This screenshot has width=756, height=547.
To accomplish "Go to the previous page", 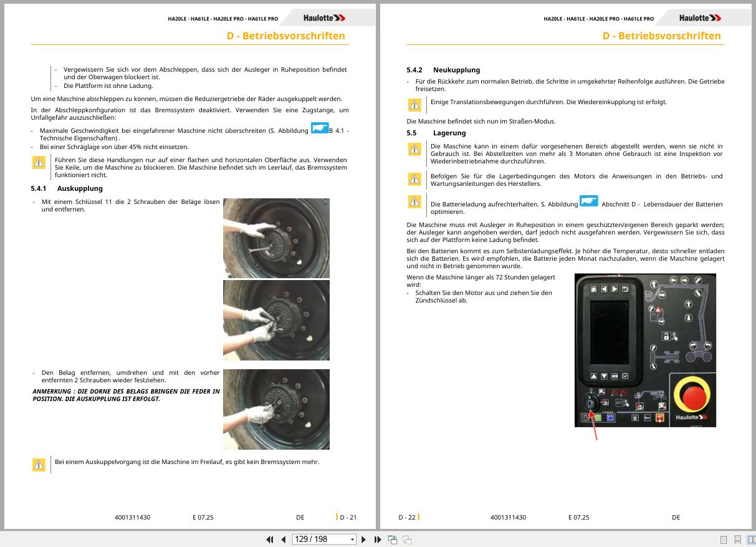I will coord(284,540).
